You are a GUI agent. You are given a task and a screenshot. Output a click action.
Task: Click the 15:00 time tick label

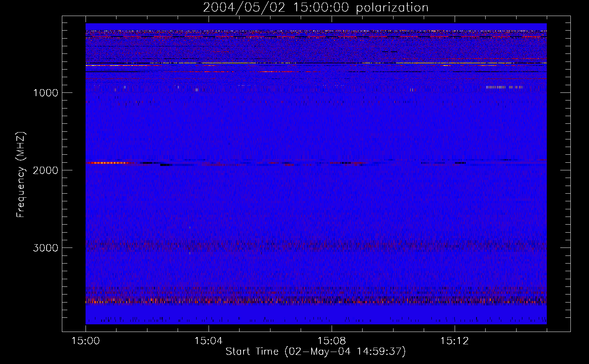click(86, 341)
